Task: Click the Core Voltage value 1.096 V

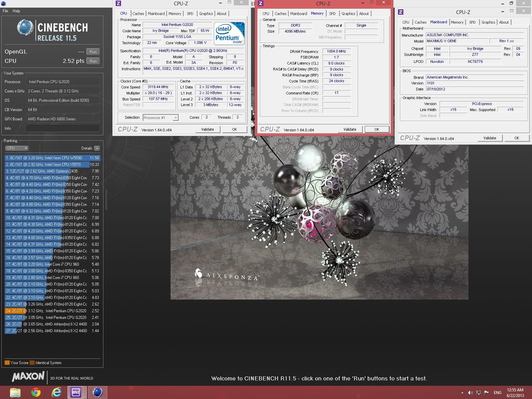Action: (200, 43)
